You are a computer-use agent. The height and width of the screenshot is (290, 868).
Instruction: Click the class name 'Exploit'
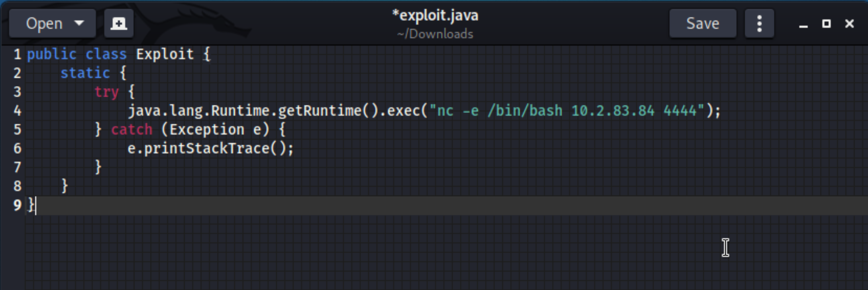(x=165, y=54)
